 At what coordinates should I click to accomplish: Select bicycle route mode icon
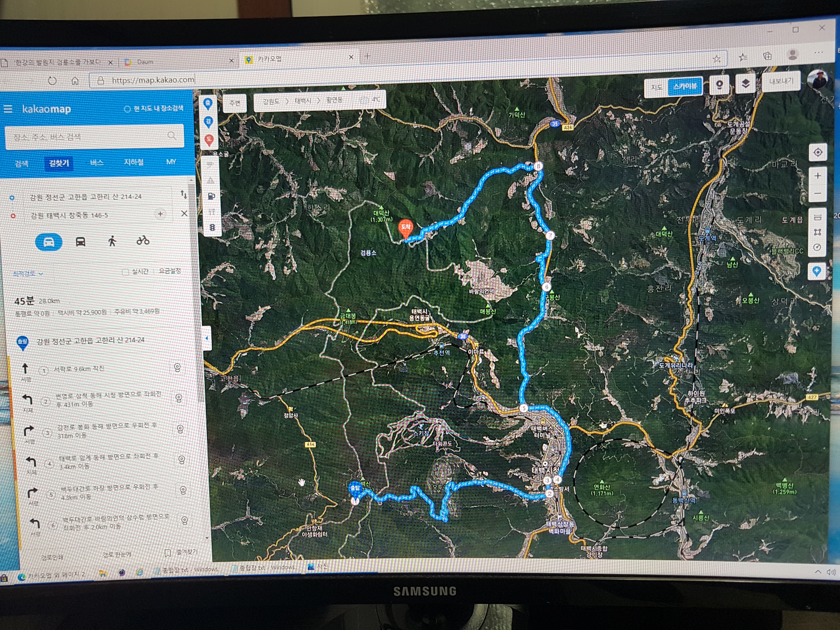(143, 240)
